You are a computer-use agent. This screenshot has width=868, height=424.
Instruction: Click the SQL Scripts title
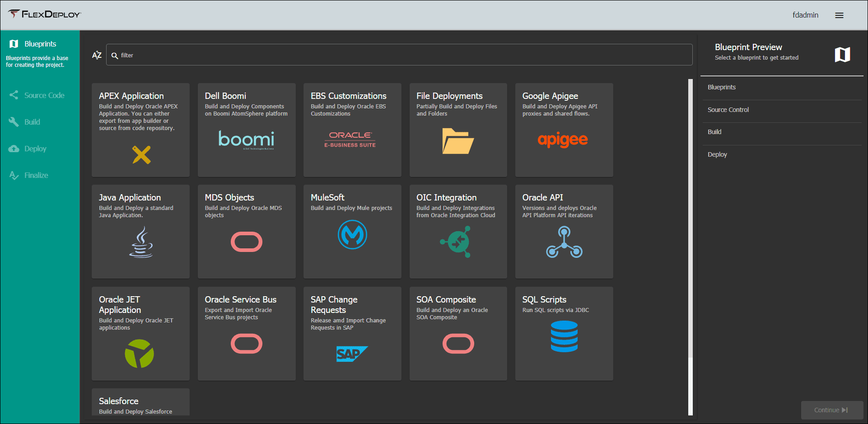coord(544,299)
